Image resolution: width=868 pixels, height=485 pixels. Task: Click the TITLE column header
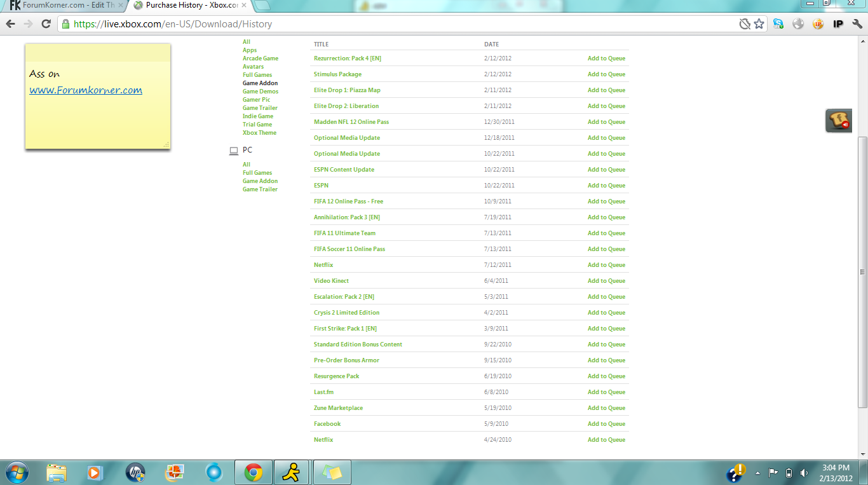click(321, 44)
